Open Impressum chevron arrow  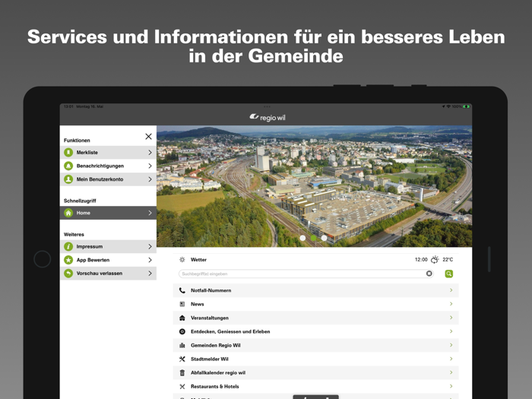click(150, 246)
